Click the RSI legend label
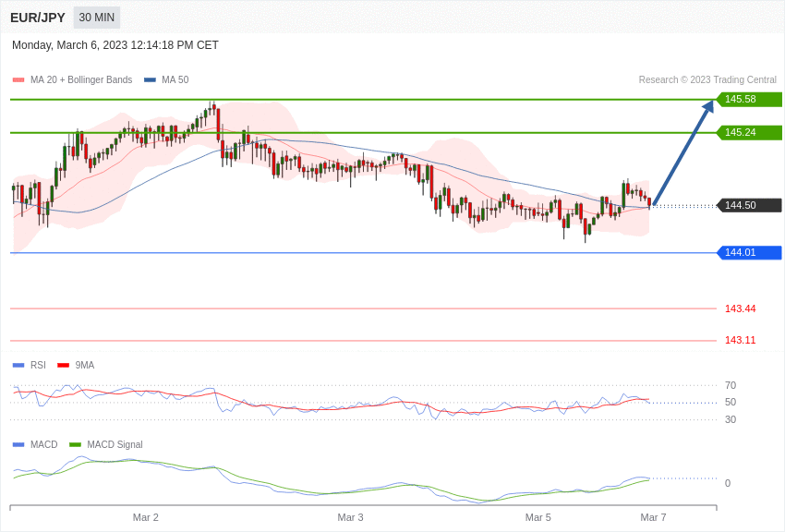The width and height of the screenshot is (785, 532). tap(38, 366)
